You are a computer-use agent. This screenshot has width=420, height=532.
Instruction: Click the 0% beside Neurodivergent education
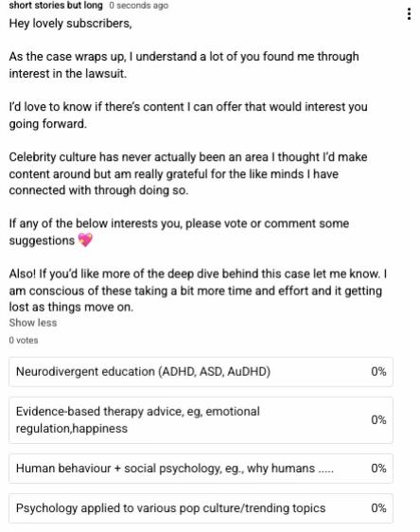[x=378, y=371]
